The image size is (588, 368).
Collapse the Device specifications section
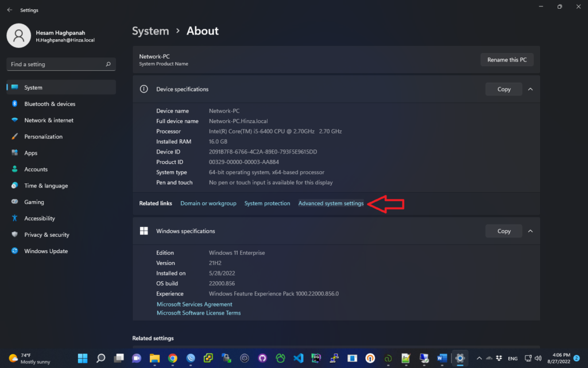pos(530,89)
